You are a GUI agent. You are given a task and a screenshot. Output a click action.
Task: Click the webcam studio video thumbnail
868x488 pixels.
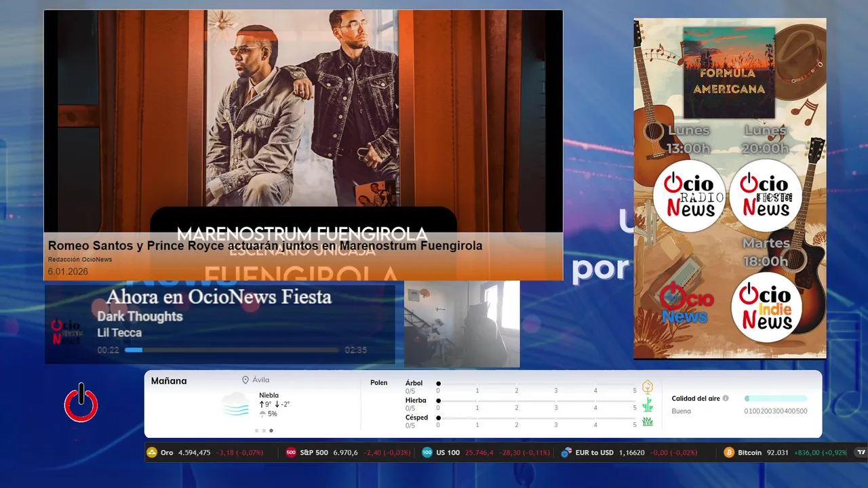click(x=462, y=324)
